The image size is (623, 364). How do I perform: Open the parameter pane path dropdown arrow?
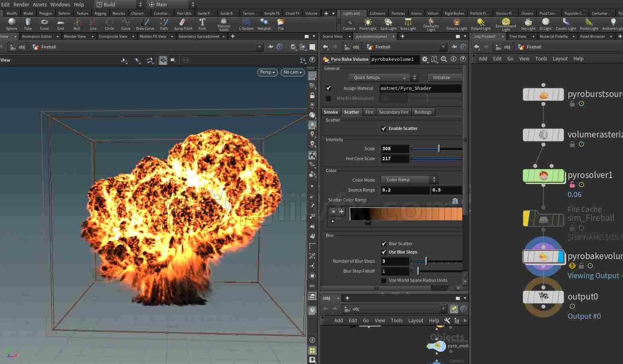(443, 47)
